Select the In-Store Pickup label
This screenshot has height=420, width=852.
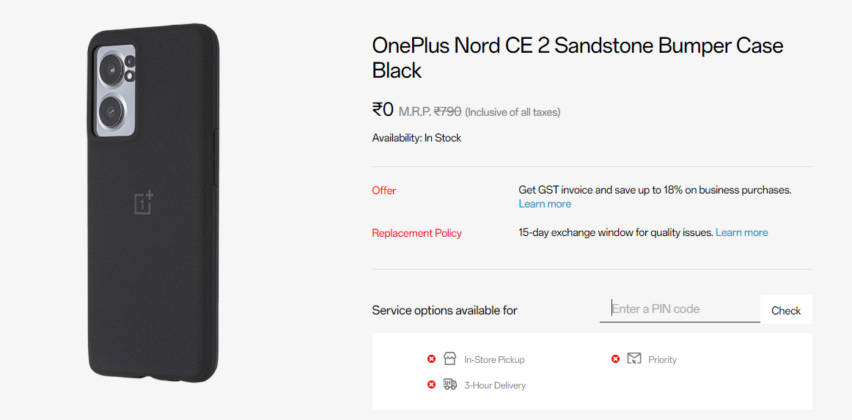[494, 360]
